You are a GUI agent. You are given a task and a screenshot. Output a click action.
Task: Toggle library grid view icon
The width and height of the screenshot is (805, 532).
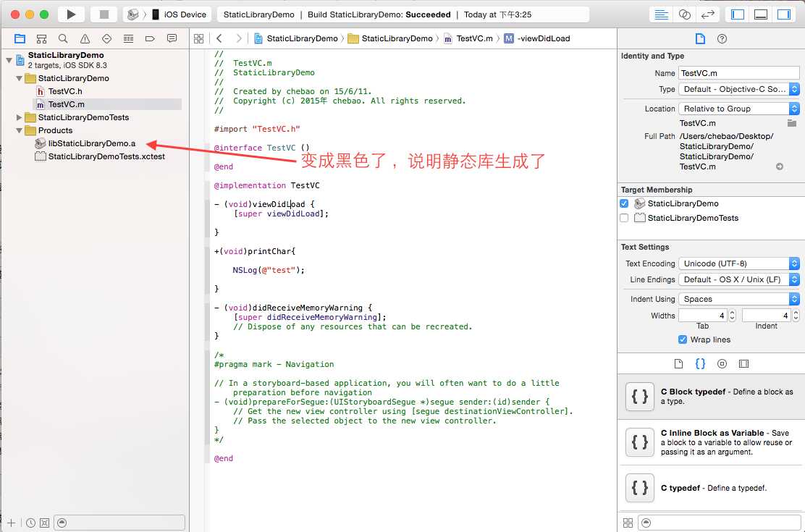628,523
